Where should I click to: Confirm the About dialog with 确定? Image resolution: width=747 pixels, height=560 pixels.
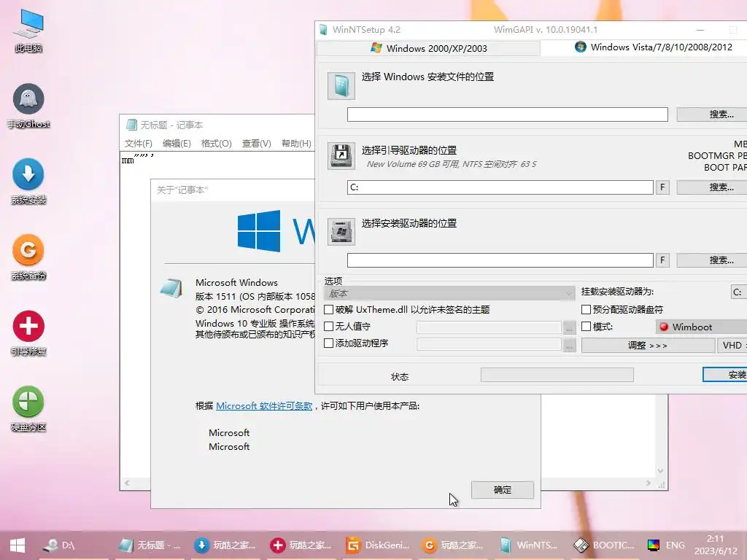pyautogui.click(x=502, y=489)
